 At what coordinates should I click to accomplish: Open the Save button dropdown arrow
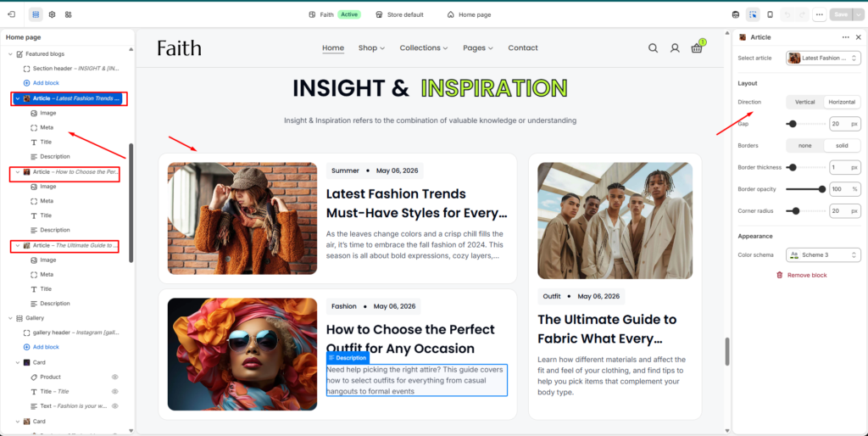859,14
